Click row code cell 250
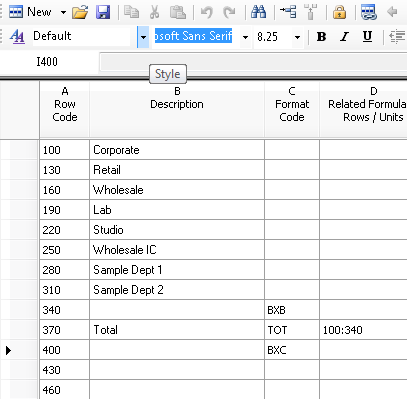The height and width of the screenshot is (399, 407). tap(65, 250)
